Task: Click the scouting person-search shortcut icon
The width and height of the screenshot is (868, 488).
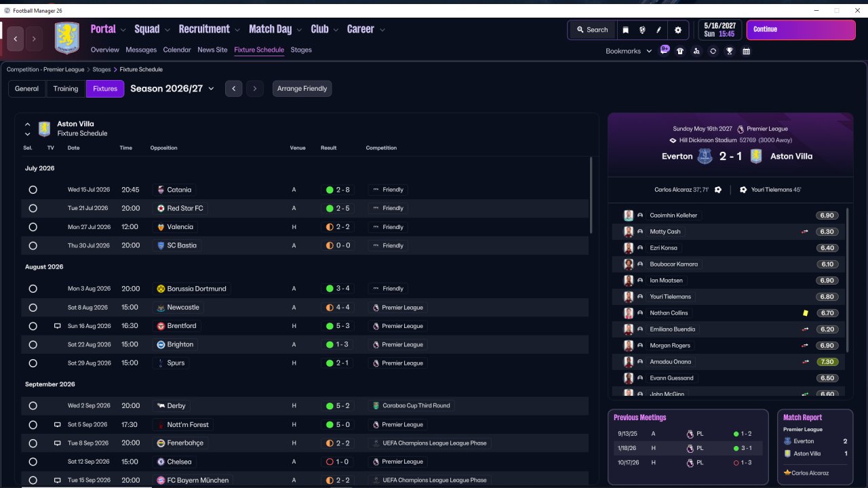Action: point(696,51)
